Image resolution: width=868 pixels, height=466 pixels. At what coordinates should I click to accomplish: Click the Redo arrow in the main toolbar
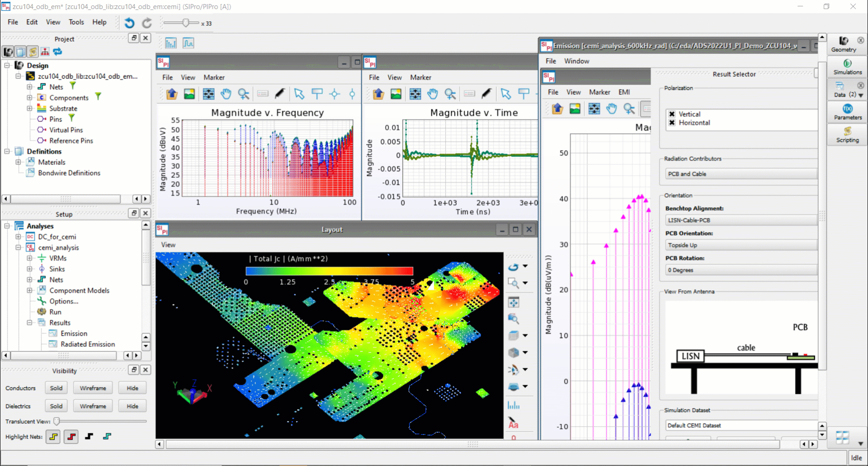click(147, 23)
